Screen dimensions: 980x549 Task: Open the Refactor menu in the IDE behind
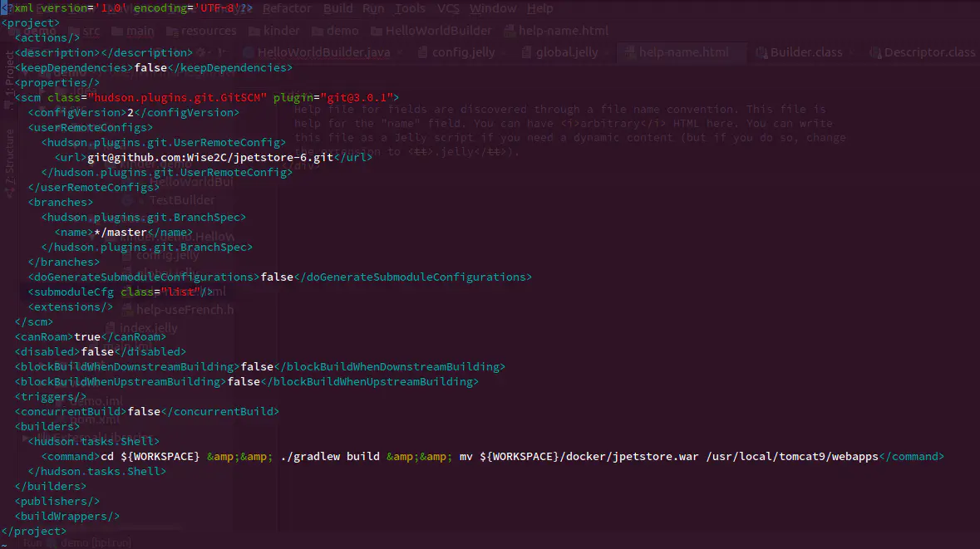tap(286, 8)
